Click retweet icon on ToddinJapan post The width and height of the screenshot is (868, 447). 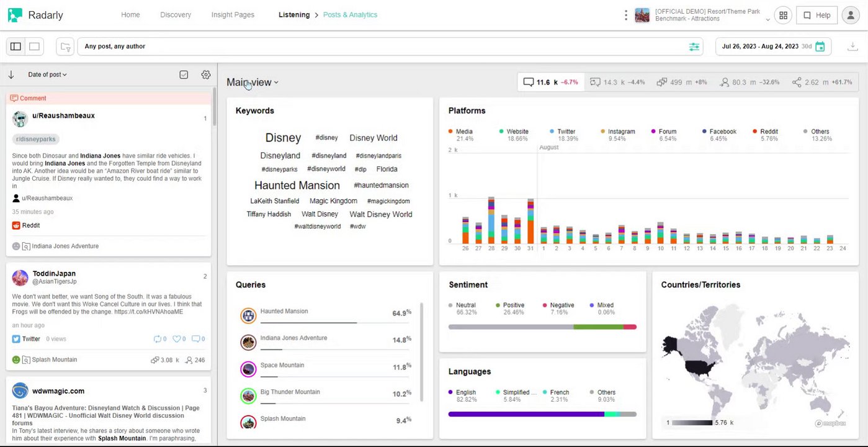[x=157, y=339]
